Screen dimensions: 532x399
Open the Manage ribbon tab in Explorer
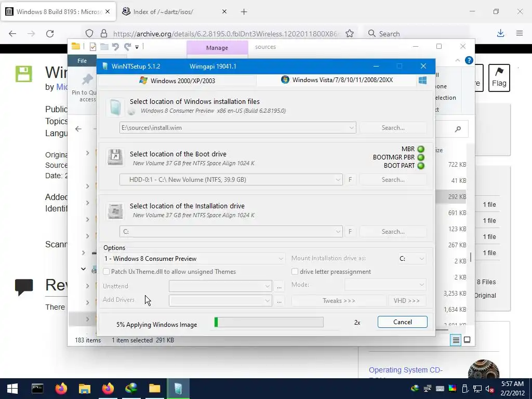217,48
